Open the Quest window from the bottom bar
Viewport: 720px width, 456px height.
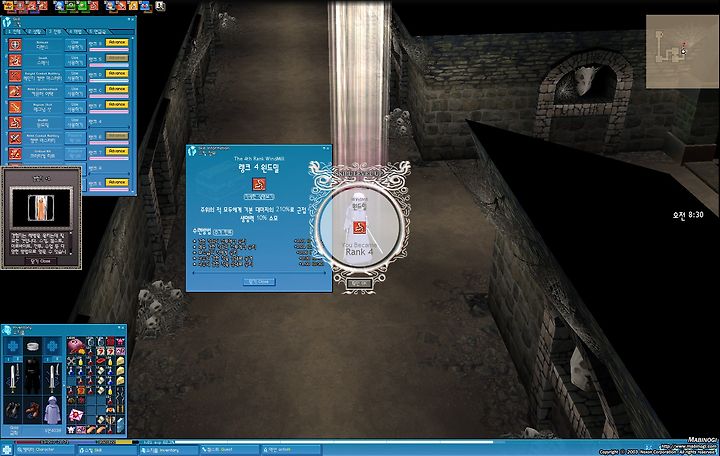230,450
